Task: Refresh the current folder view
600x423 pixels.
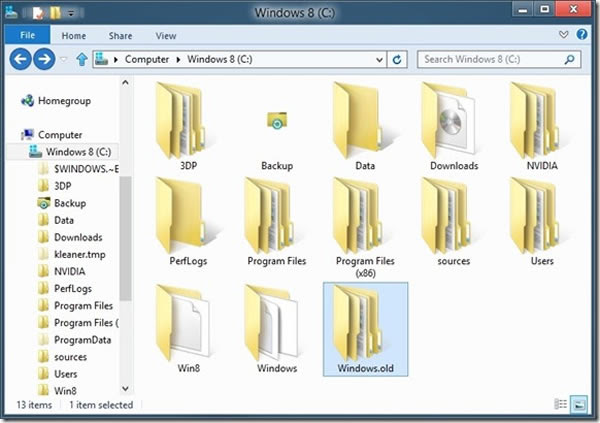Action: pyautogui.click(x=398, y=60)
